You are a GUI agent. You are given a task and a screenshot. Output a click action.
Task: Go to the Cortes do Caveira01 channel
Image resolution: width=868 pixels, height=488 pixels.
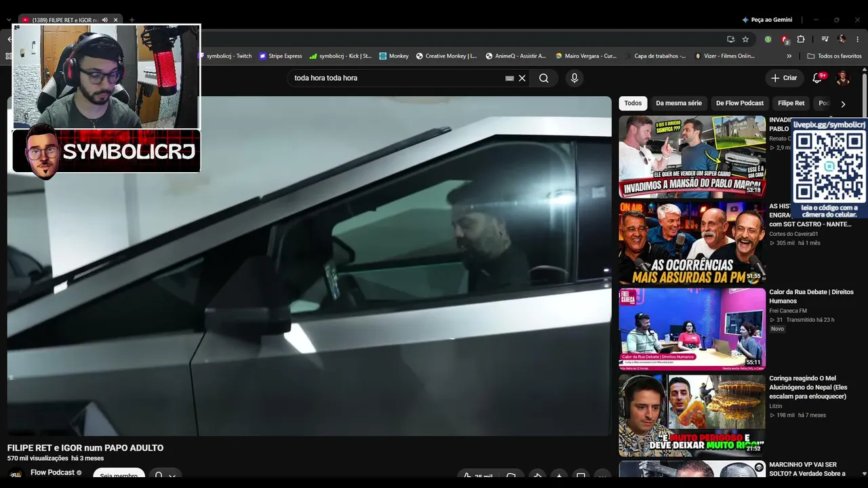click(x=793, y=234)
